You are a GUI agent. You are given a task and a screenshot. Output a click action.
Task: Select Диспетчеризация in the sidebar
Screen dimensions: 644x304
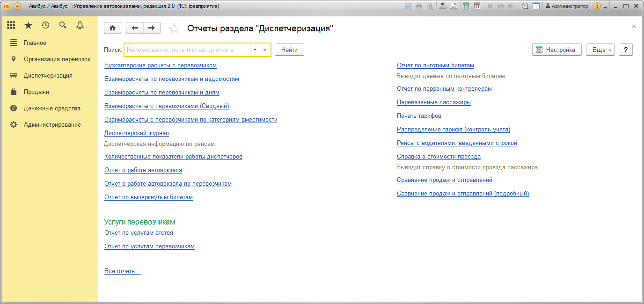click(x=48, y=75)
